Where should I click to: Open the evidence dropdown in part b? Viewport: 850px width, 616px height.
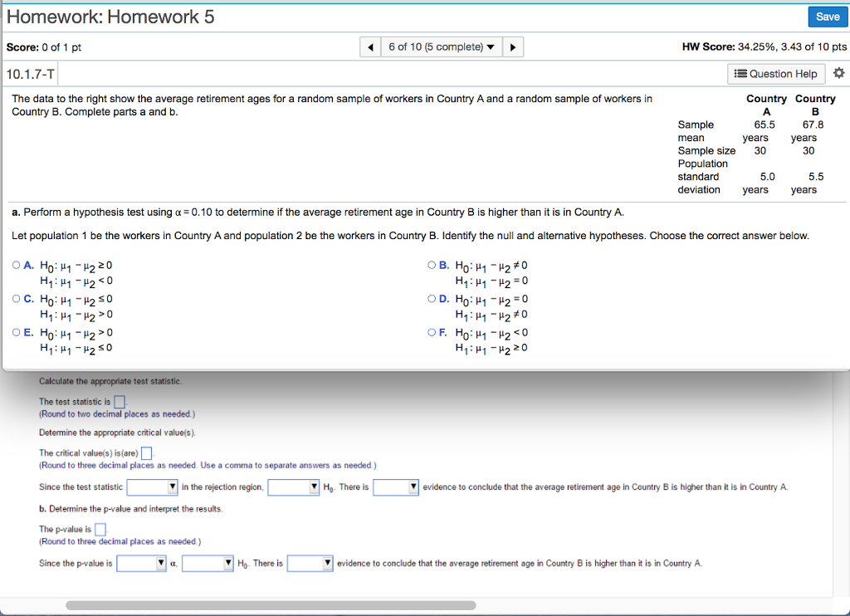(x=309, y=563)
